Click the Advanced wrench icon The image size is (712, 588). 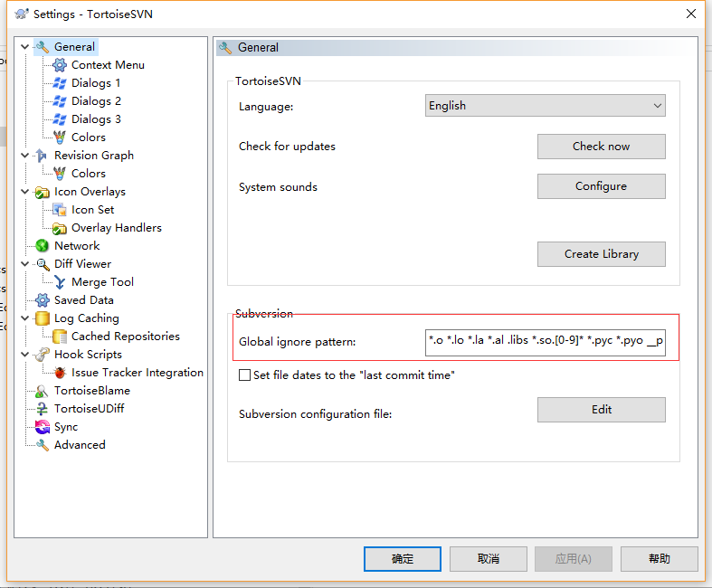point(43,445)
